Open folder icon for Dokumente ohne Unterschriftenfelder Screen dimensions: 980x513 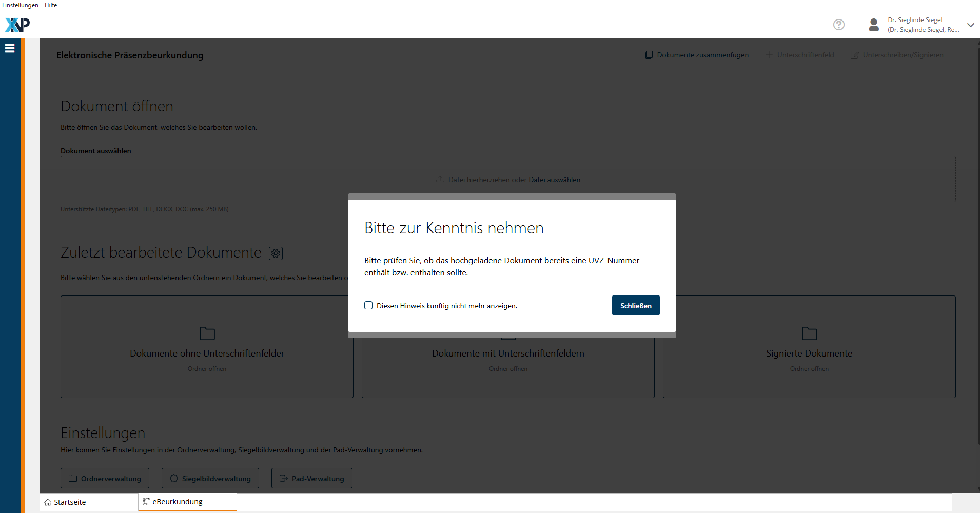click(x=207, y=333)
